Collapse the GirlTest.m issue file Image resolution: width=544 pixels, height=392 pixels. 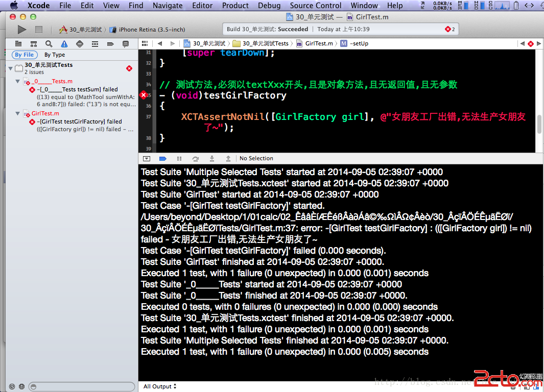click(x=18, y=113)
